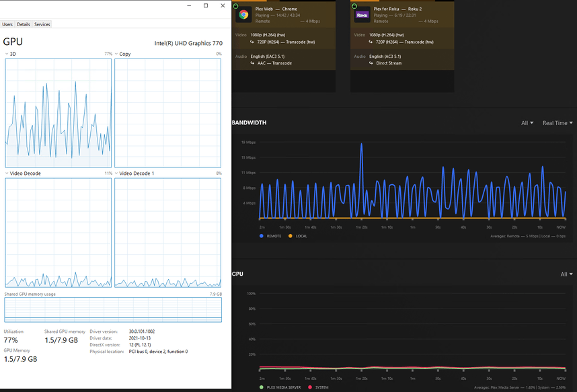This screenshot has width=577, height=392.
Task: Open the Services tab
Action: (x=42, y=24)
